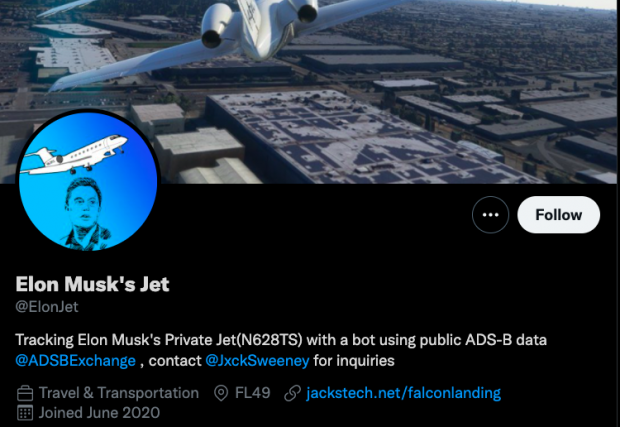Follow the Elon Musk's Jet account
This screenshot has height=427, width=620.
(558, 215)
